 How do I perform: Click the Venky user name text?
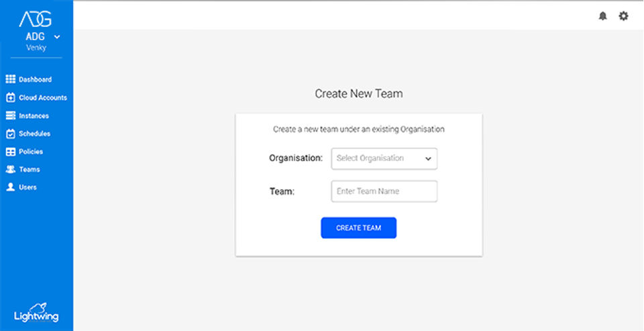(36, 48)
